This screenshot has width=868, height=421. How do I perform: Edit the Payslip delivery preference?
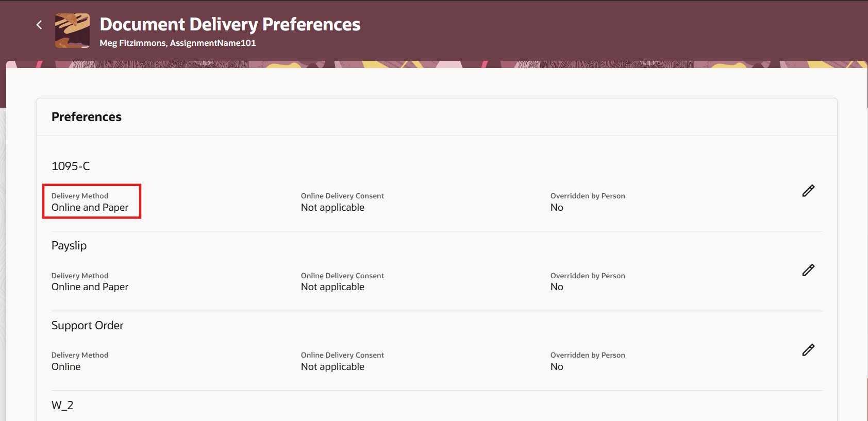(808, 270)
